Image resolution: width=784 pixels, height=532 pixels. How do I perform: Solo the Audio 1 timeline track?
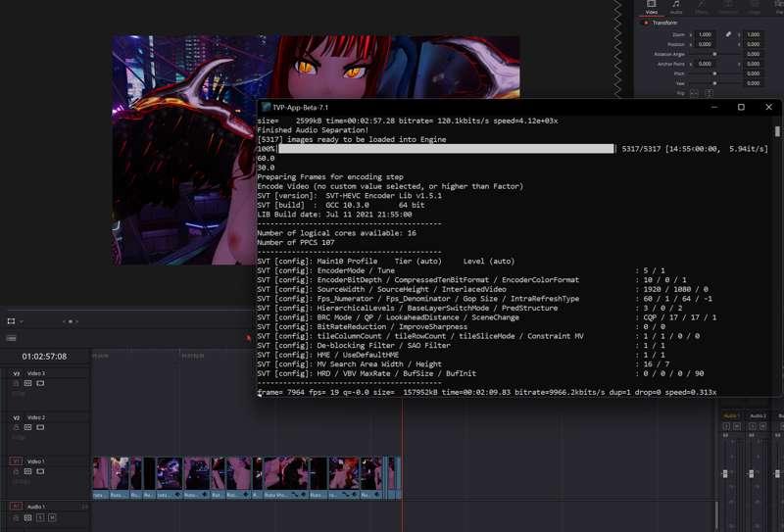tap(40, 518)
